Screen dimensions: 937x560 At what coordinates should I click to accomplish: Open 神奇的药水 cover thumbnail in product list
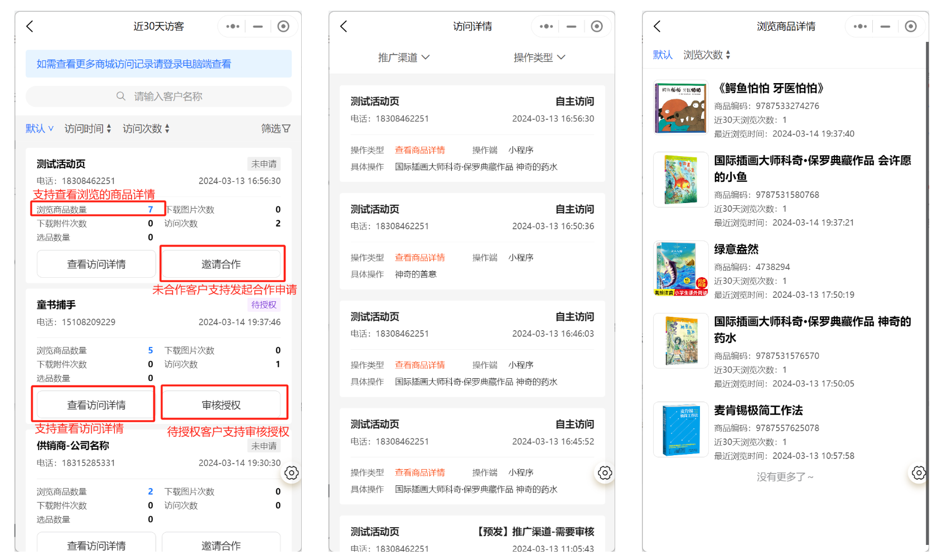point(681,341)
